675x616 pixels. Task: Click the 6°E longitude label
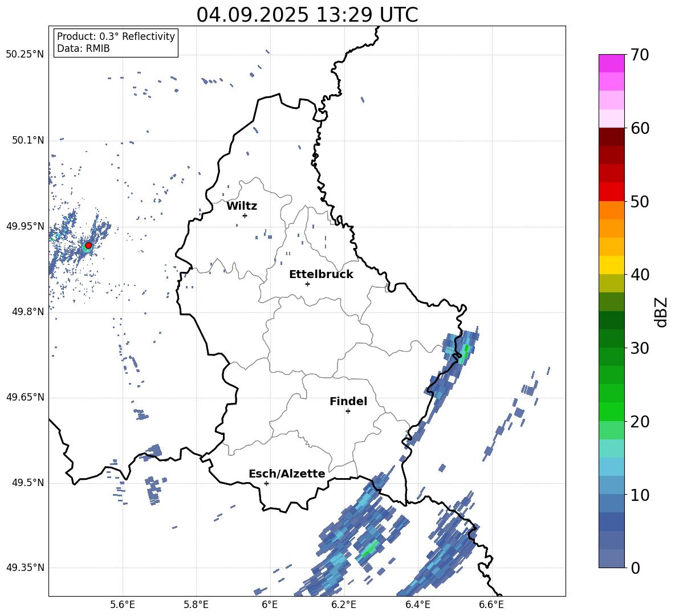270,605
